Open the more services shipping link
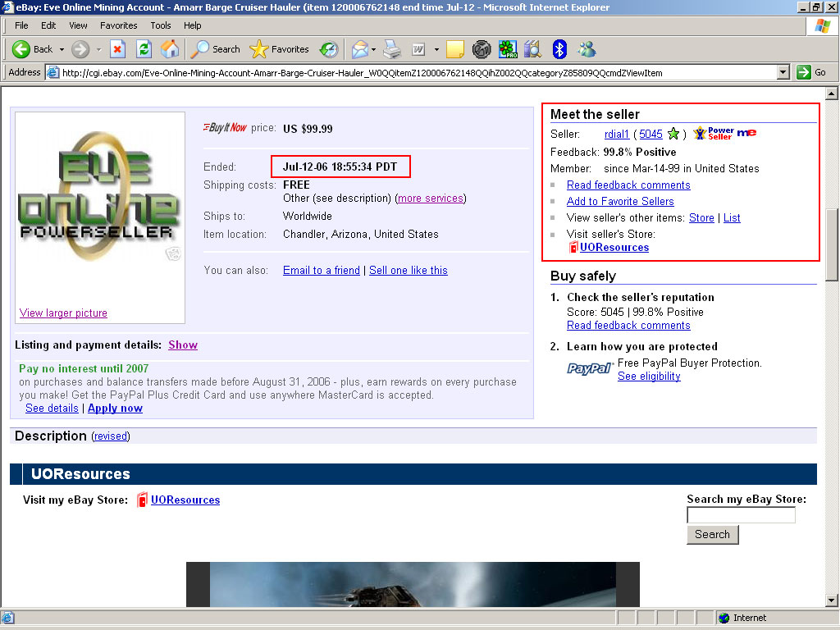This screenshot has width=840, height=630. (431, 199)
